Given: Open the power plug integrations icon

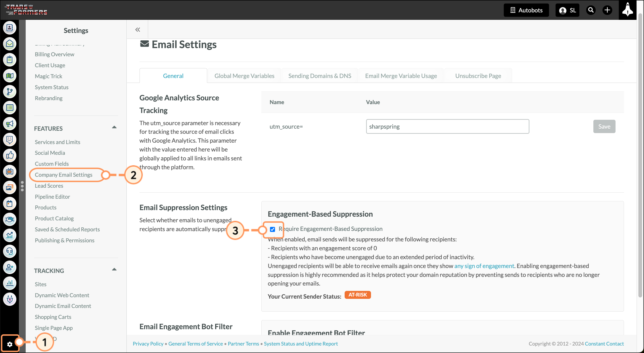Looking at the screenshot, I should pos(10,299).
